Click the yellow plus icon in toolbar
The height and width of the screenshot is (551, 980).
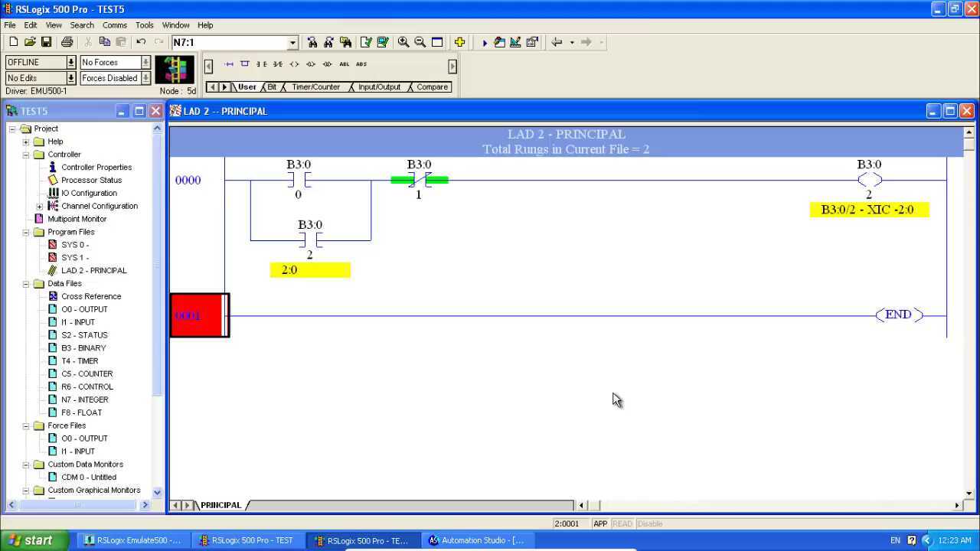tap(459, 42)
